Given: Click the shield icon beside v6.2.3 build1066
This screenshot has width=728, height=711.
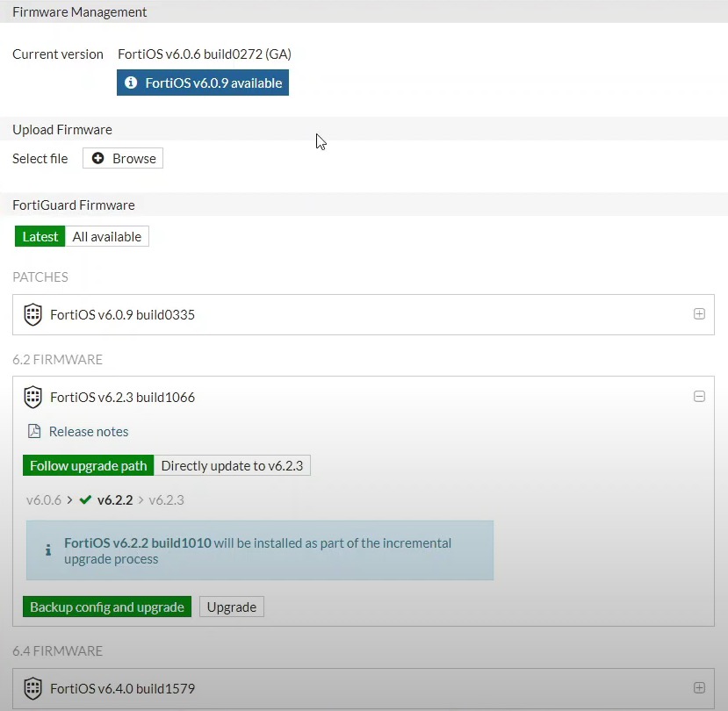Looking at the screenshot, I should (x=33, y=398).
